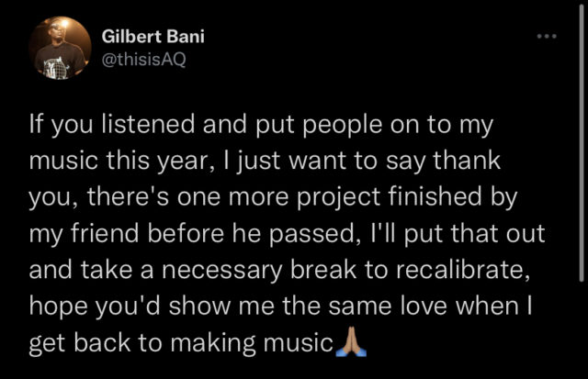The height and width of the screenshot is (379, 588).
Task: Click the phrase "If you listened" in the tweet
Action: 112,125
